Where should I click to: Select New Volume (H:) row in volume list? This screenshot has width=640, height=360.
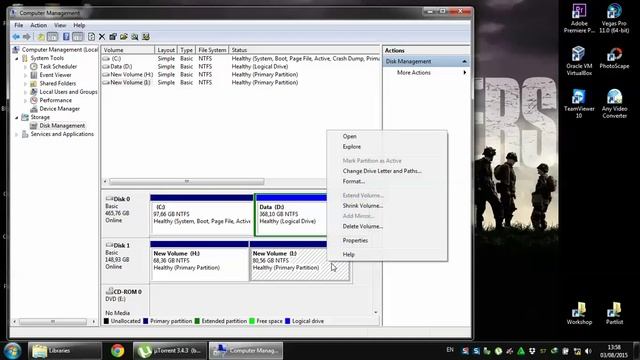tap(241, 75)
